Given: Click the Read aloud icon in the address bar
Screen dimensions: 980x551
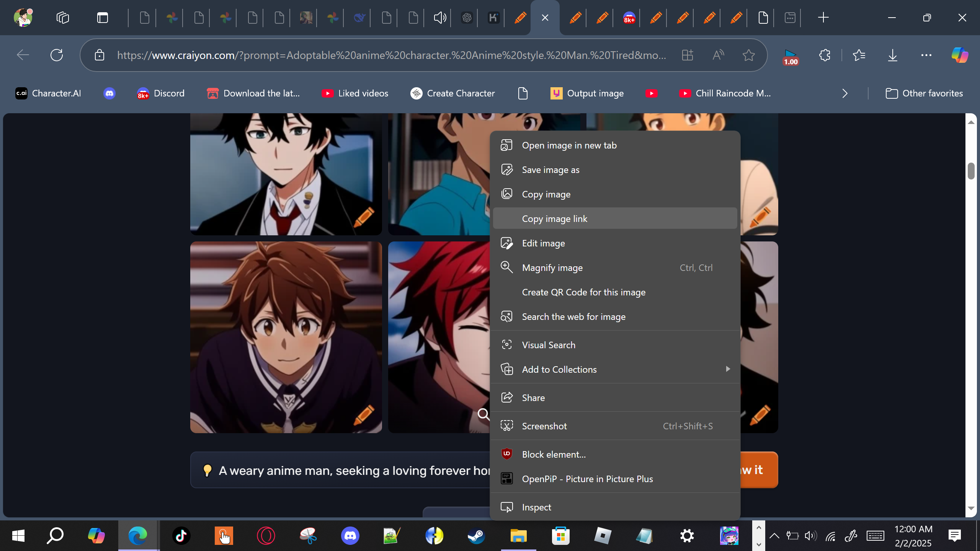Looking at the screenshot, I should point(718,55).
